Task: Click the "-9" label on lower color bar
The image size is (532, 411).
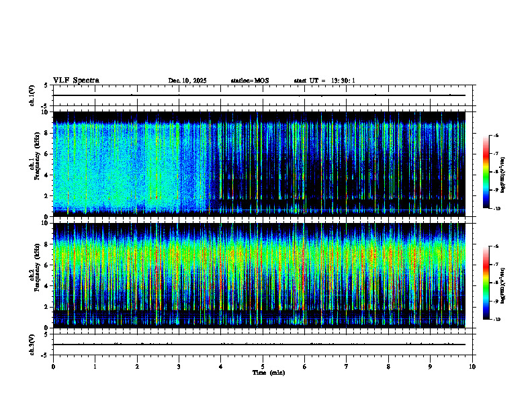Action: (x=495, y=301)
